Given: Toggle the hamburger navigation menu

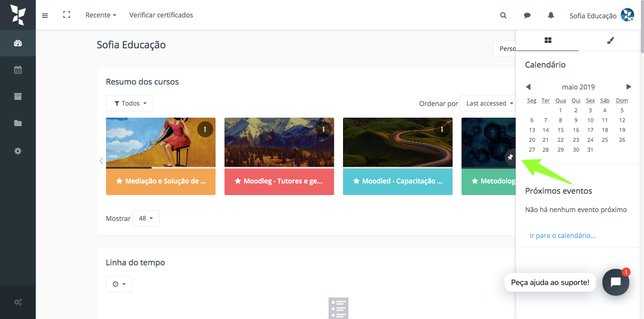Looking at the screenshot, I should [x=45, y=16].
